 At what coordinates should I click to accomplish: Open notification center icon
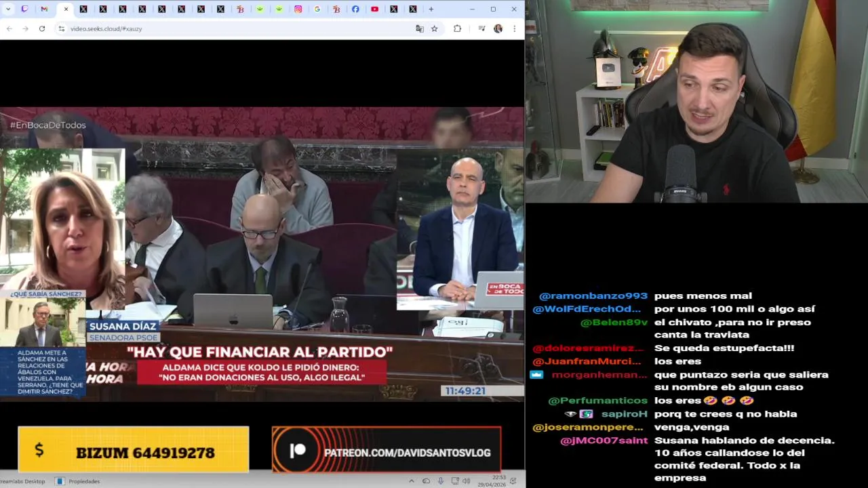point(513,481)
